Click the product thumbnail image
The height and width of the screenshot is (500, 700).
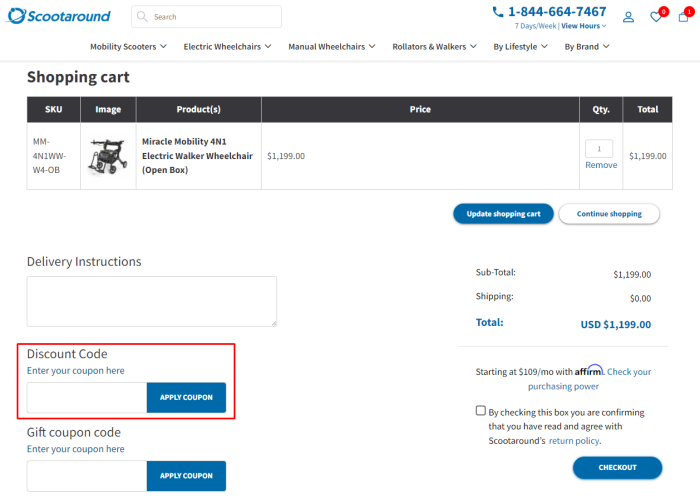pyautogui.click(x=108, y=156)
